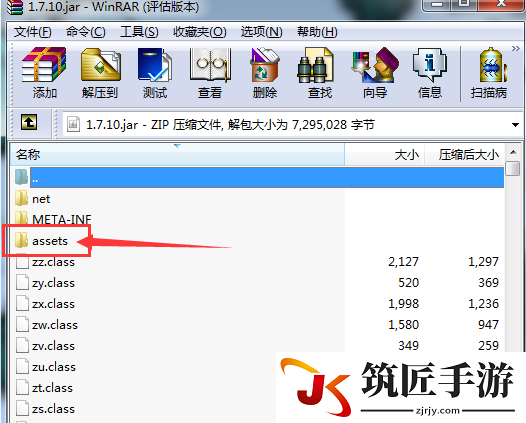Screen dimensions: 526x423
Task: Open the archive path dropdown arrow
Action: pos(515,125)
